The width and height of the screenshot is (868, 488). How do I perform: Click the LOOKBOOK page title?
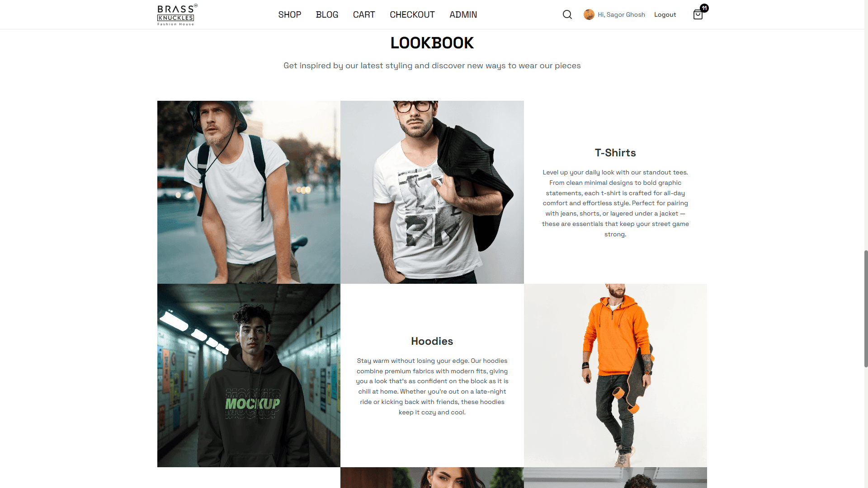coord(432,43)
